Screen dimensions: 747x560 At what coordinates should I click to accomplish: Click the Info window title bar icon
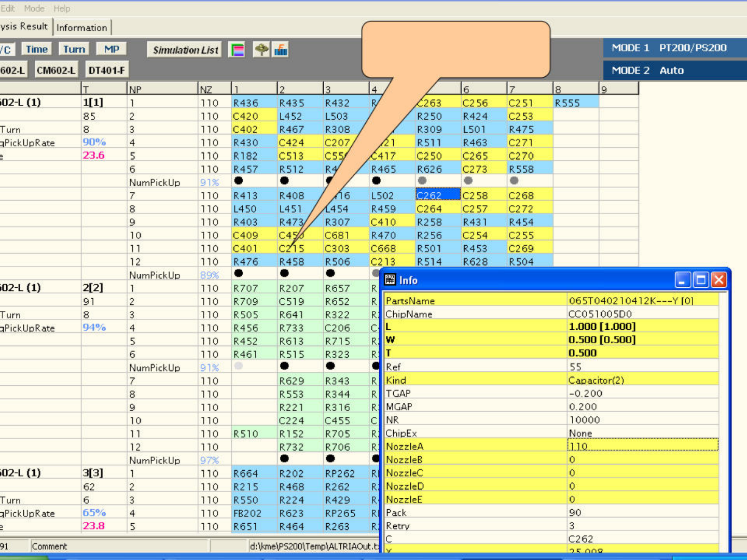coord(390,280)
